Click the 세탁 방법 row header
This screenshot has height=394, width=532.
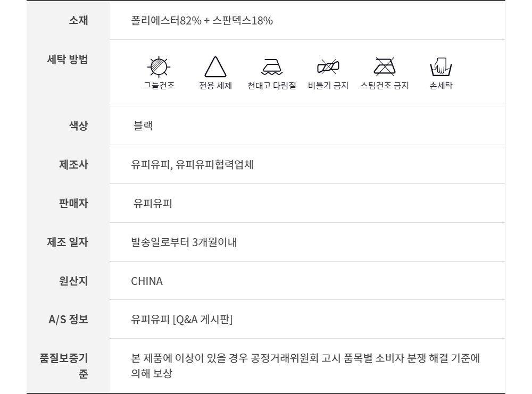point(68,60)
